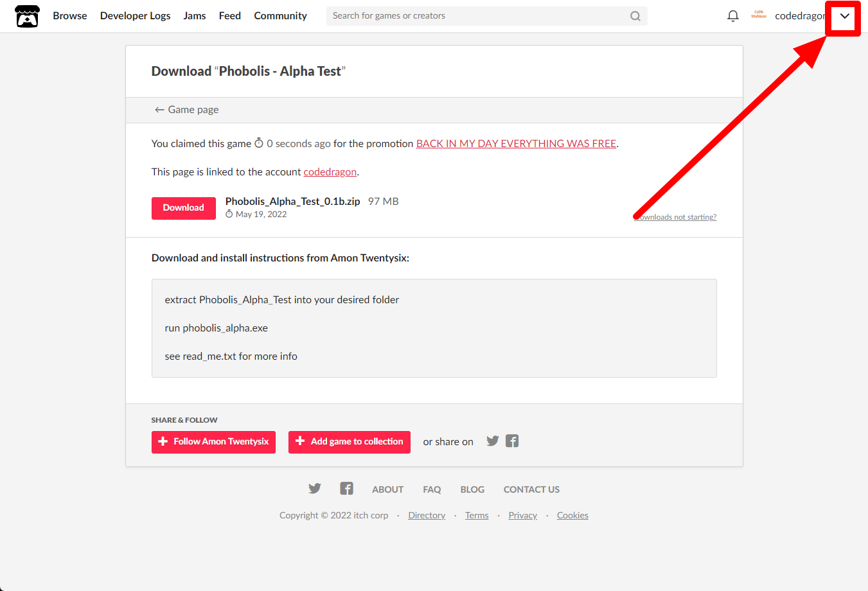Open the ABOUT footer link
This screenshot has height=591, width=868.
point(388,490)
